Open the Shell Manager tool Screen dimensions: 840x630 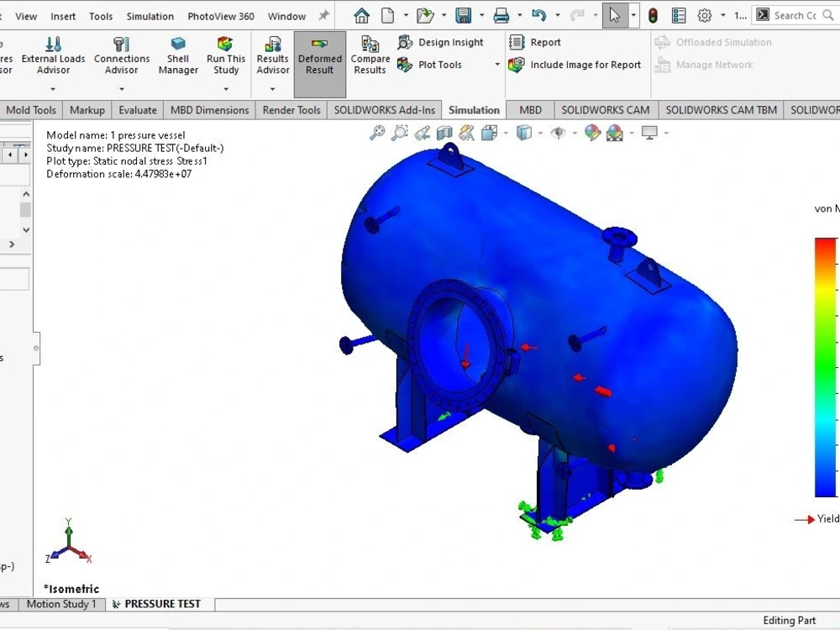coord(177,53)
